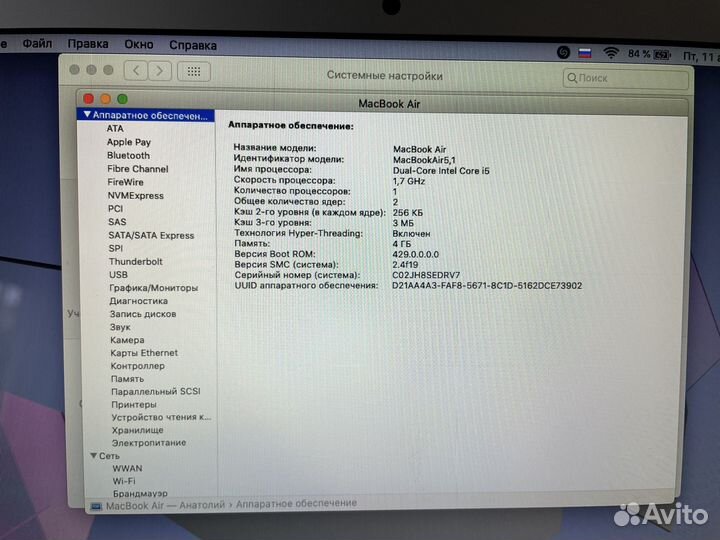Click the L2 cache value 256 КБ
Screen dimensions: 720x540
tap(408, 213)
